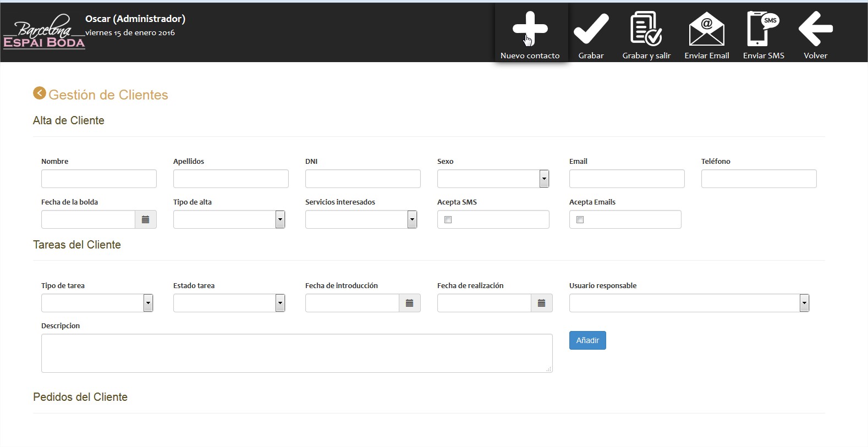Enable the Acepta SMS checkbox

click(x=448, y=220)
